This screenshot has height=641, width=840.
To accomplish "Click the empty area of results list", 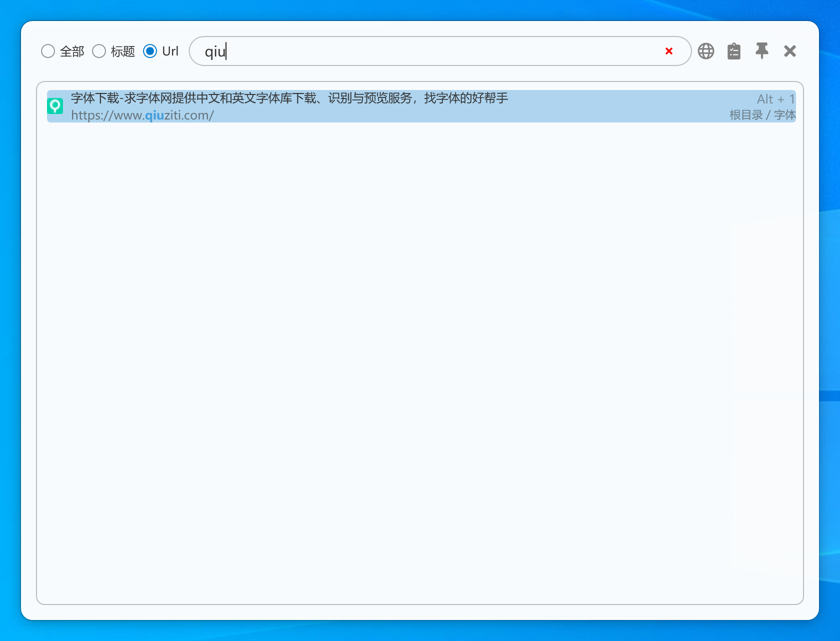I will click(420, 350).
